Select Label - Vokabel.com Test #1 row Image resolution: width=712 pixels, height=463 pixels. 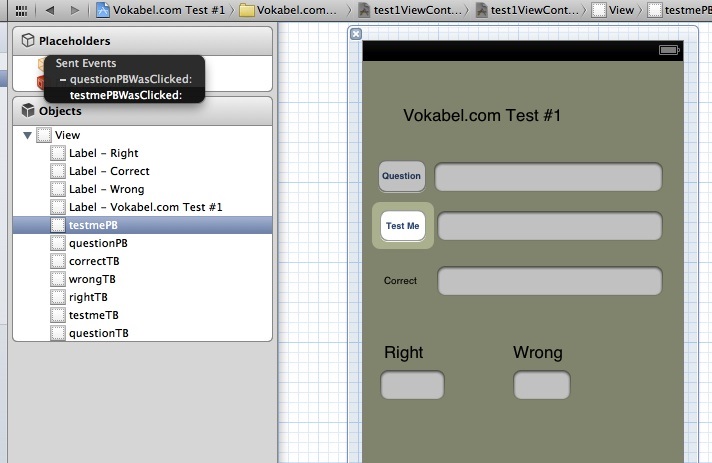pos(143,207)
